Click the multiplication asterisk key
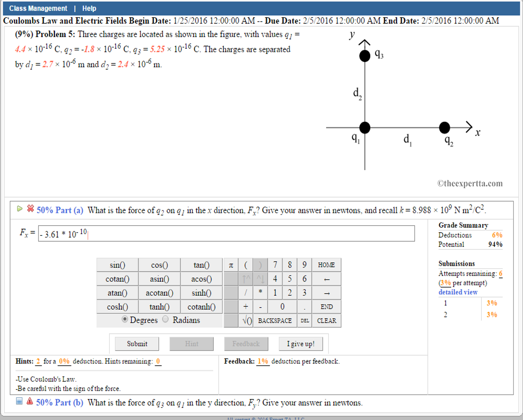Viewport: 523px width, 420px height. [260, 293]
